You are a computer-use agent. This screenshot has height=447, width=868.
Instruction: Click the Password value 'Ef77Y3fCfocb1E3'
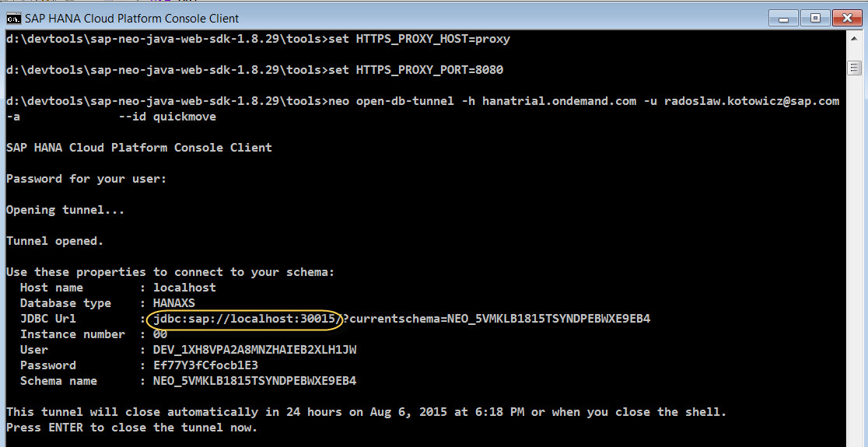[206, 365]
